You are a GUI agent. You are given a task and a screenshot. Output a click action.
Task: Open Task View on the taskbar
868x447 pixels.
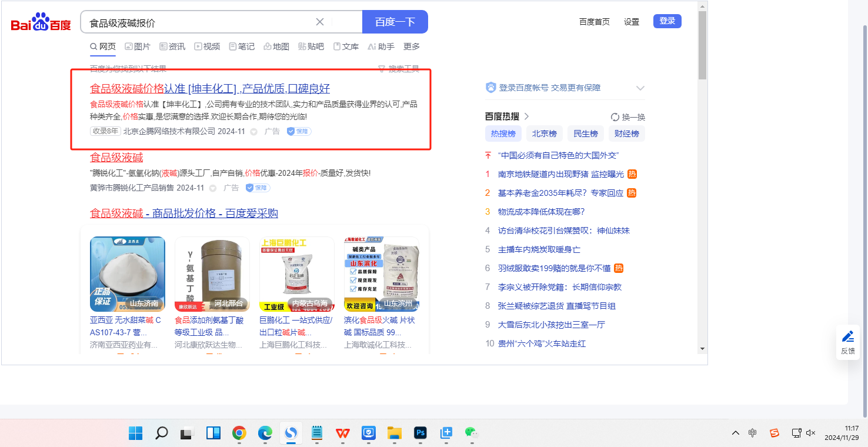point(187,433)
